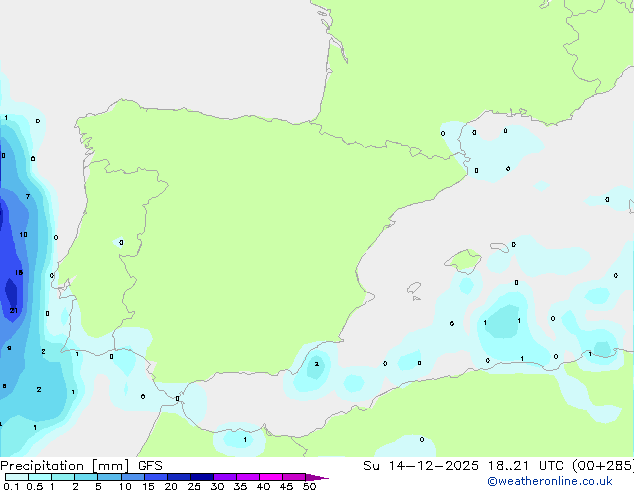Select the 35–40 mm purple swatch

pyautogui.click(x=247, y=477)
